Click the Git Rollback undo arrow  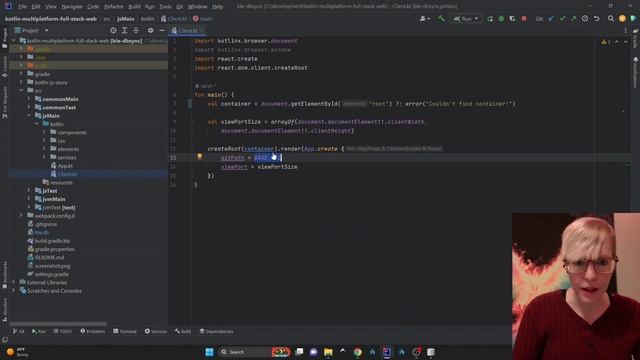tap(596, 19)
